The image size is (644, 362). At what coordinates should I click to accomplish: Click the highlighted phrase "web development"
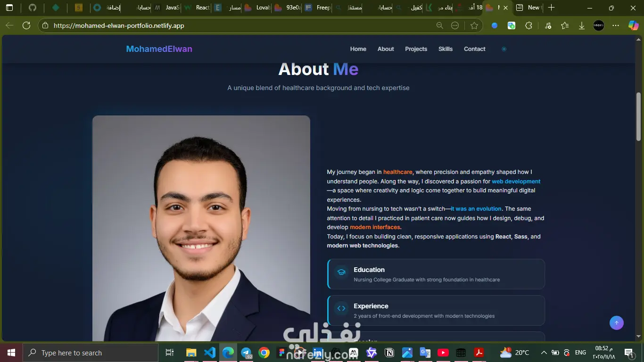516,181
